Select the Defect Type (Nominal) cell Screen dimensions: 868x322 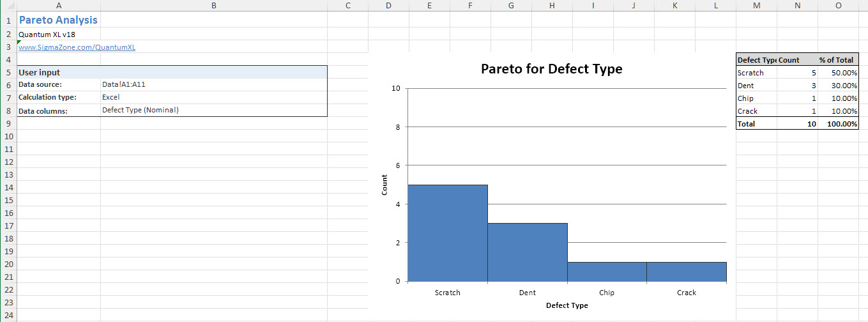213,110
